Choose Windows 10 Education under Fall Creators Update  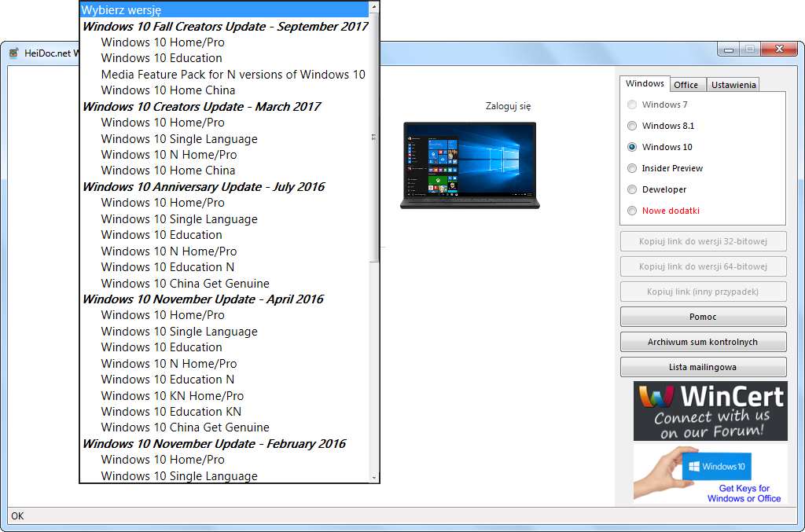(x=224, y=58)
